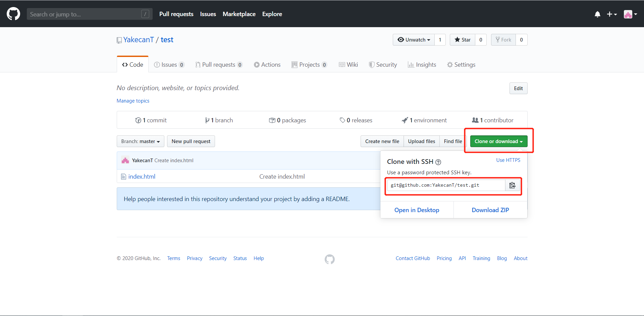Expand the Unwatch dropdown
The height and width of the screenshot is (316, 644).
pyautogui.click(x=414, y=40)
